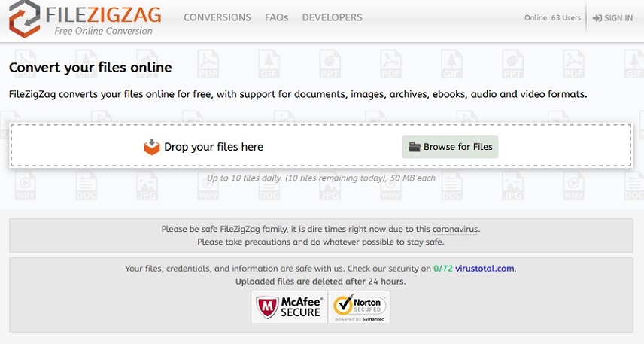
Task: Click the Convert your files online heading
Action: [90, 68]
